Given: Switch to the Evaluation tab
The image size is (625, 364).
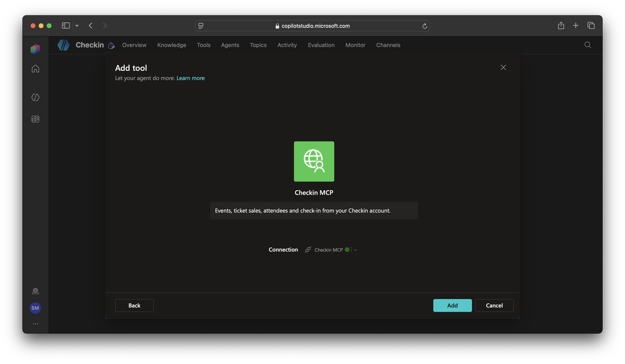Looking at the screenshot, I should point(321,45).
